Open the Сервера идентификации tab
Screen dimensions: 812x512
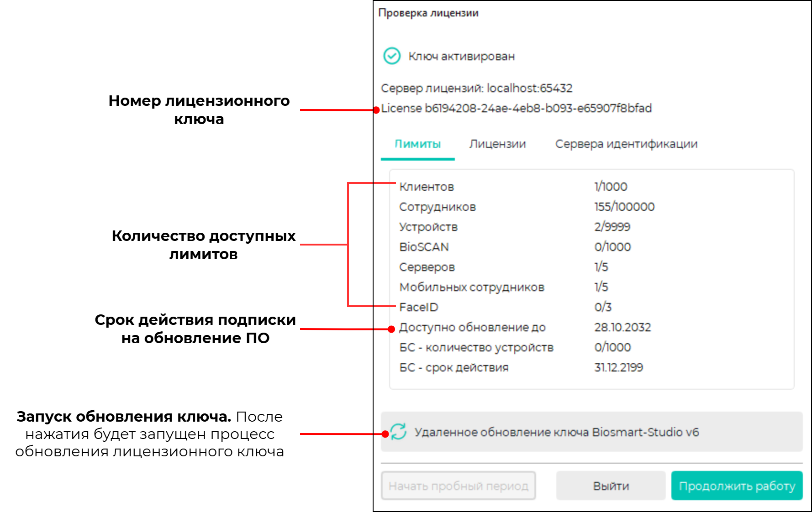tap(626, 144)
